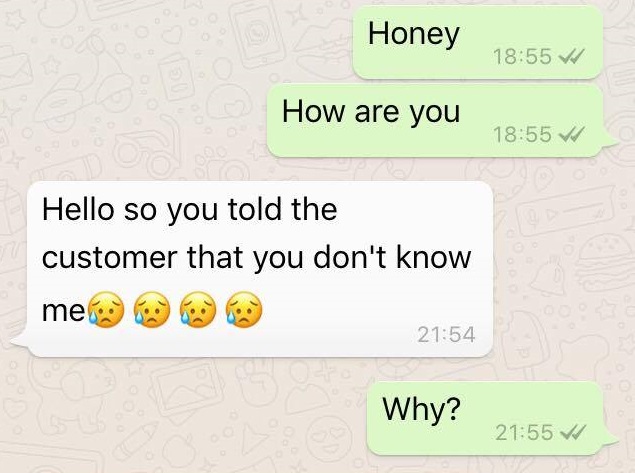This screenshot has height=473, width=635.
Task: Select the received message about the customer
Action: (260, 269)
